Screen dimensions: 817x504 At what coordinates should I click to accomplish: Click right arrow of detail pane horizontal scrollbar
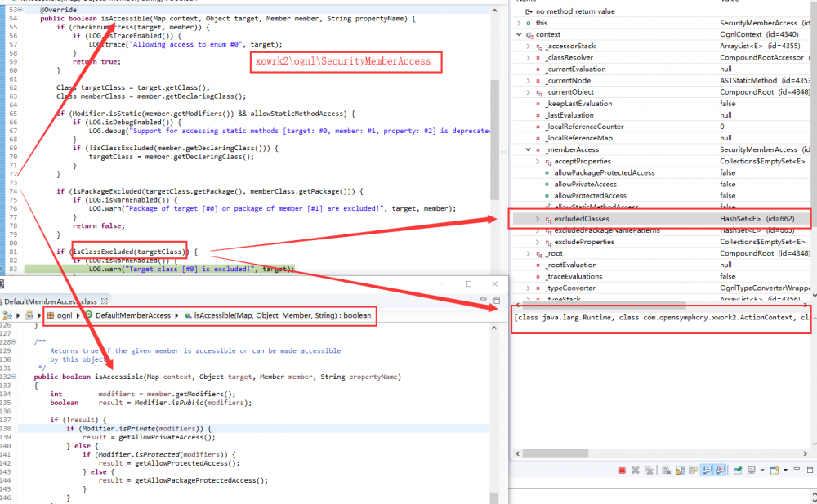pos(806,453)
